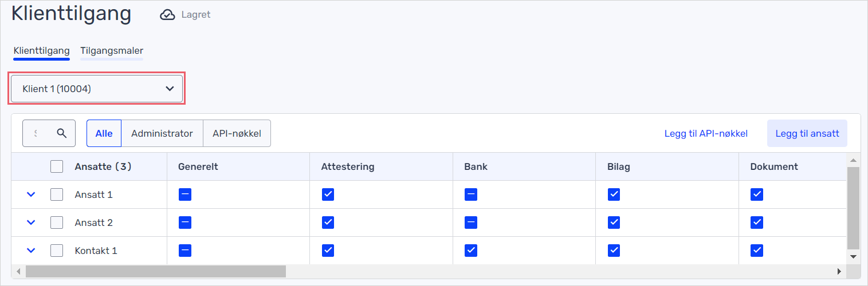Screen dimensions: 868x286
Task: Open the Klient 1 (10004) dropdown
Action: 97,89
